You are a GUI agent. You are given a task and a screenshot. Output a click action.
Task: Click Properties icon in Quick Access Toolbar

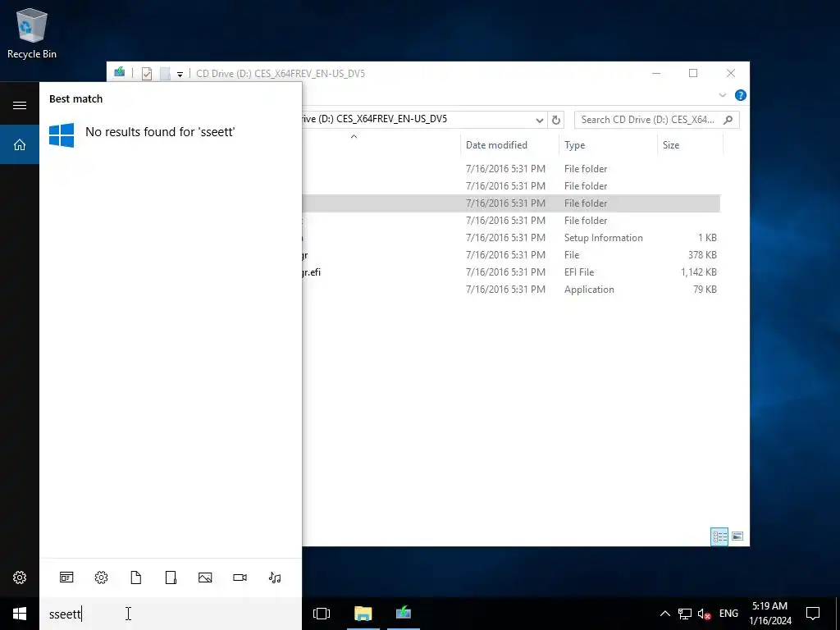coord(147,73)
